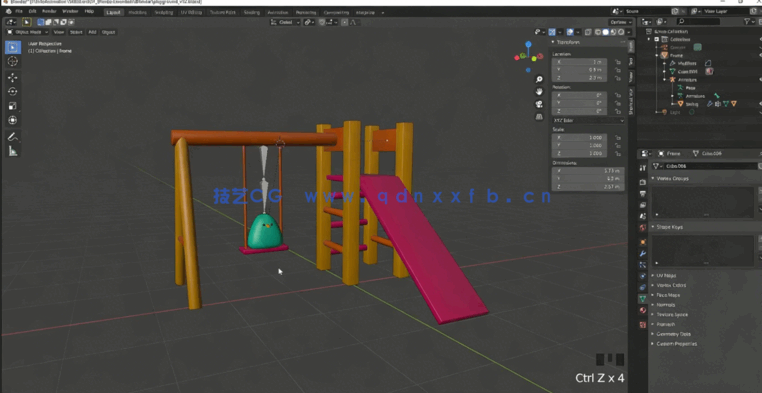Open Global transform orientation dropdown
This screenshot has width=762, height=393.
tap(285, 22)
